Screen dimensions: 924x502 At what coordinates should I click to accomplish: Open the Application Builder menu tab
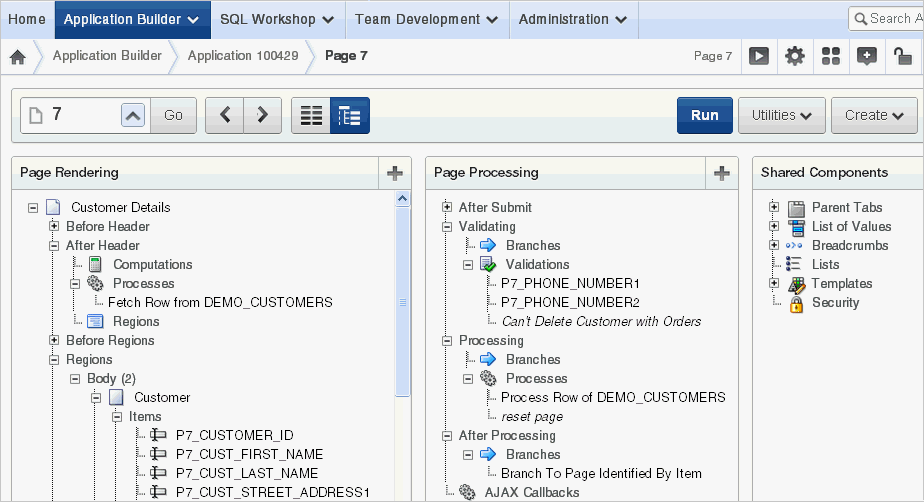[133, 19]
